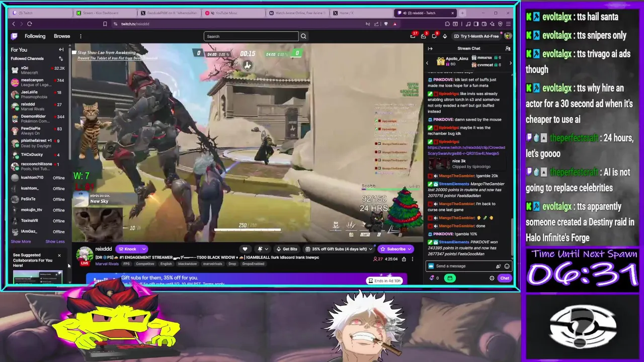
Task: Expand the notification bell dropdown chevron
Action: [x=266, y=249]
